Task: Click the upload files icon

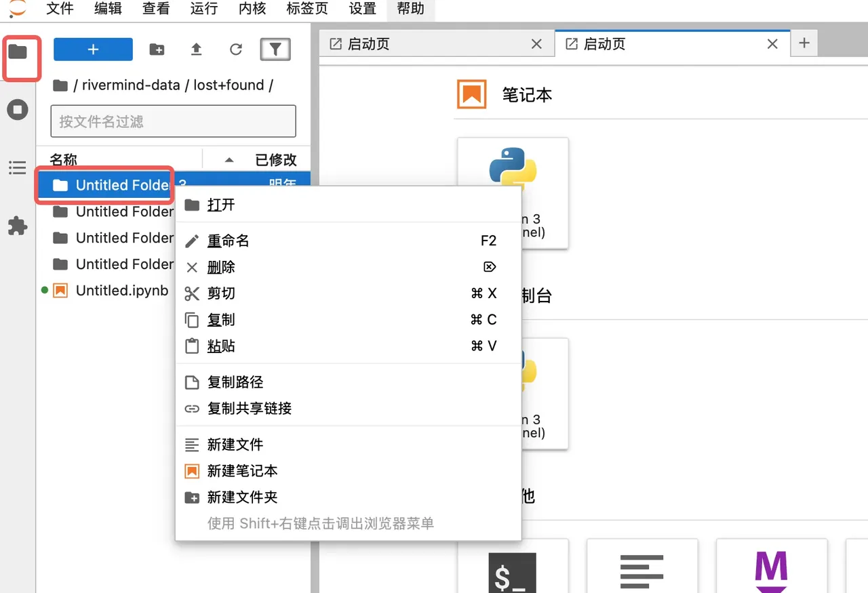Action: click(x=196, y=49)
